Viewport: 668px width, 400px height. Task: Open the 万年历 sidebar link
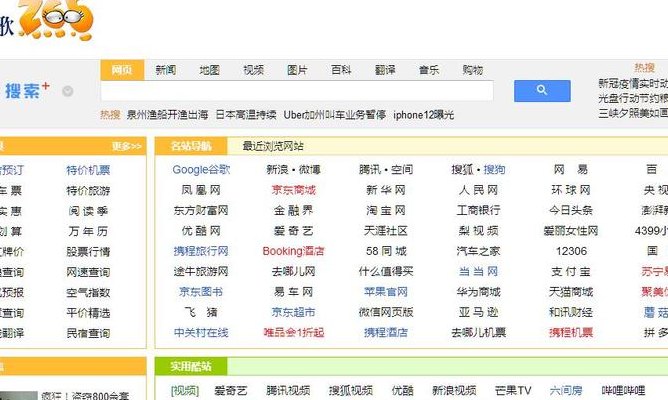88,231
